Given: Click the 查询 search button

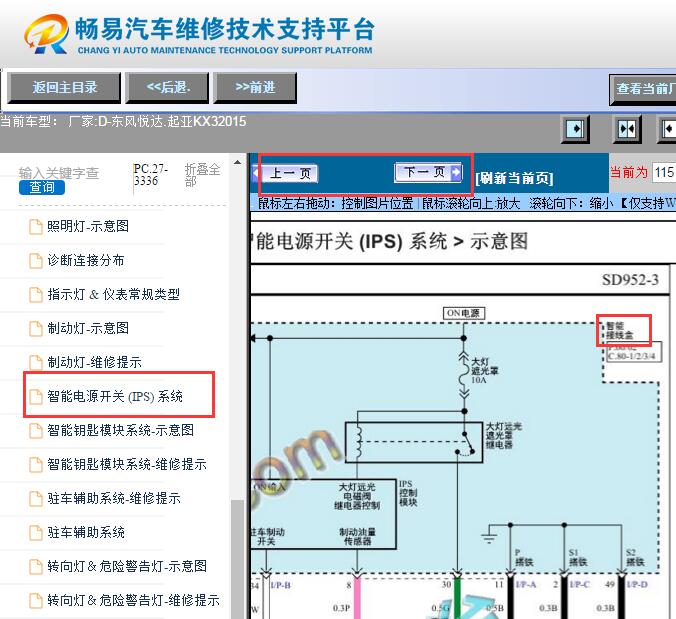Looking at the screenshot, I should [42, 188].
